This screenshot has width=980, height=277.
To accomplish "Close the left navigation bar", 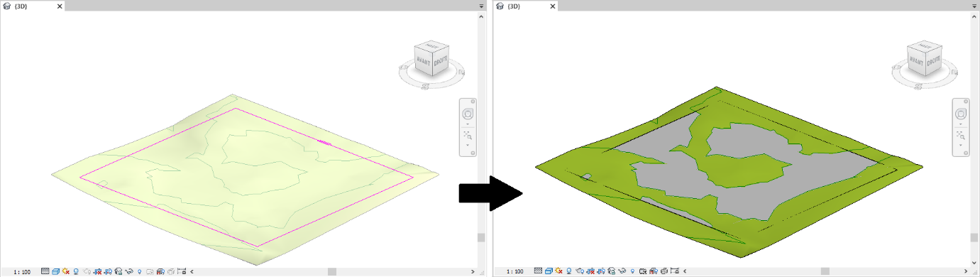I will (x=473, y=102).
